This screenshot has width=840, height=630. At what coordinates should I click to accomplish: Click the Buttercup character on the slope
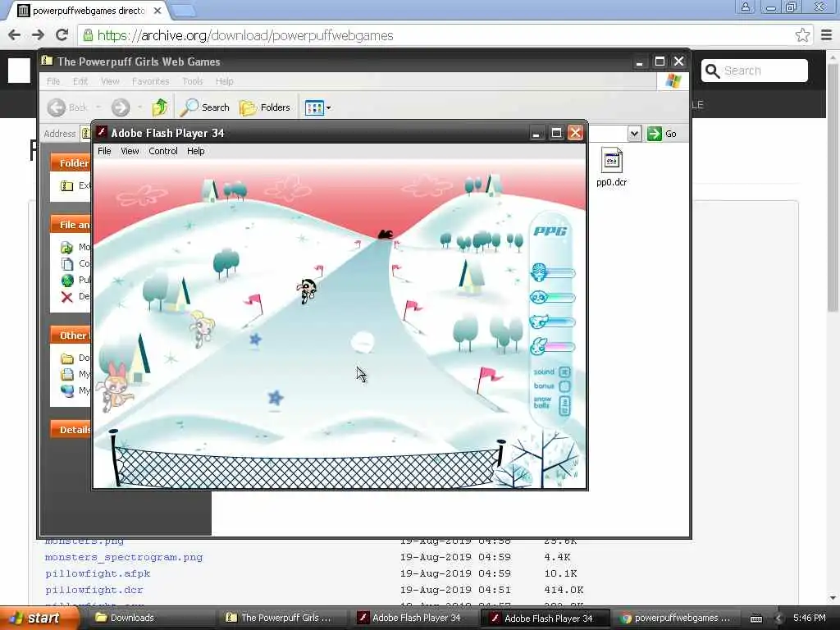coord(308,291)
